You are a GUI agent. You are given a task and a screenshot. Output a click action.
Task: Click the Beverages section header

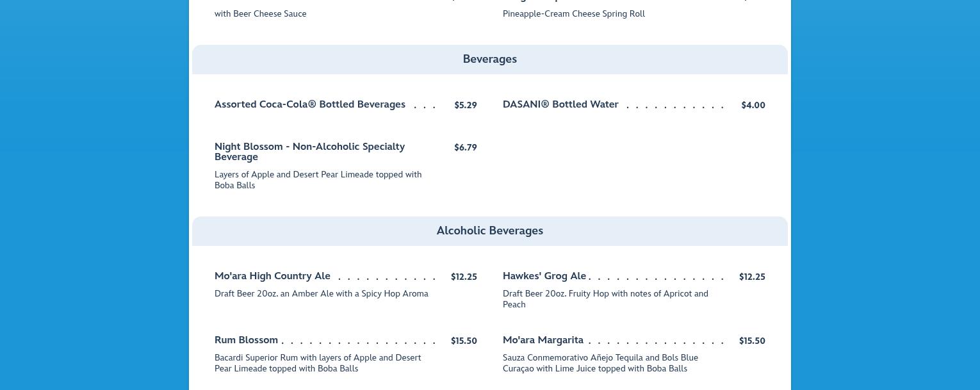489,60
